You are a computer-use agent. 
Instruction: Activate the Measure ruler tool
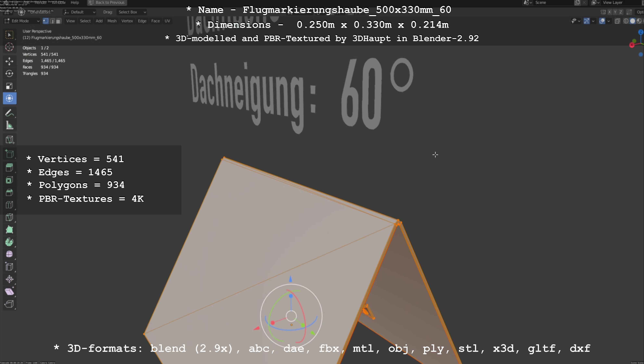[9, 125]
